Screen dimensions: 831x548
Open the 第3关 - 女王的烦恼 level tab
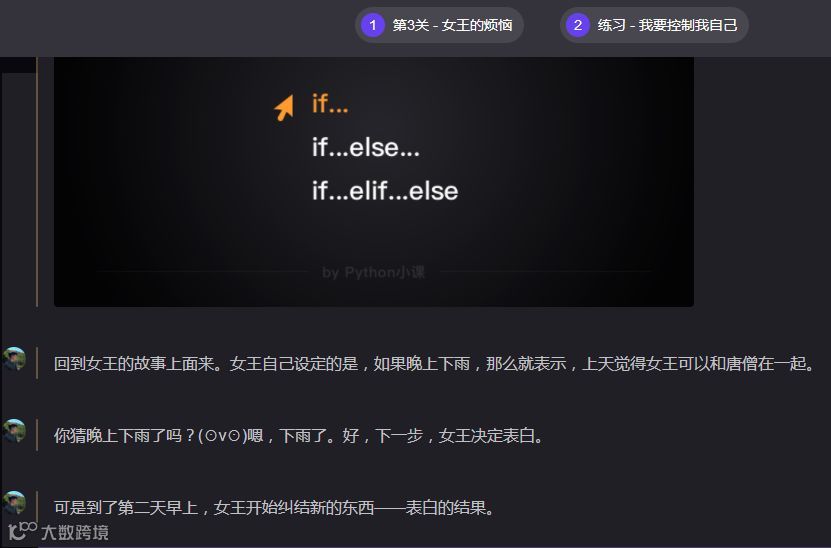click(x=439, y=25)
